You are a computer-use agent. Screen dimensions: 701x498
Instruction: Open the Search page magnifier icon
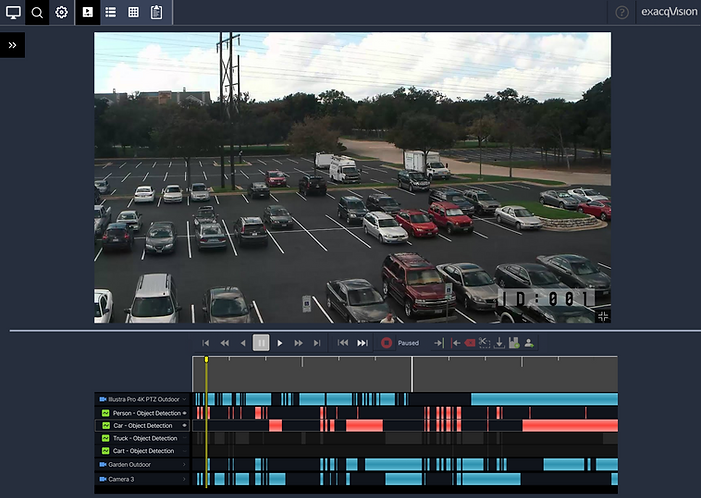[37, 12]
